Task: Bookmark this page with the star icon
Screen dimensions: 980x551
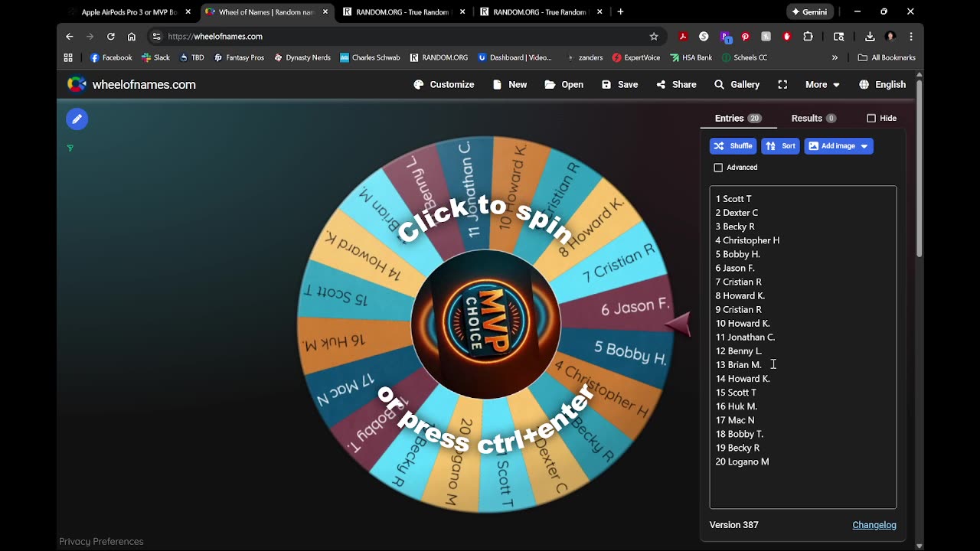Action: coord(654,36)
